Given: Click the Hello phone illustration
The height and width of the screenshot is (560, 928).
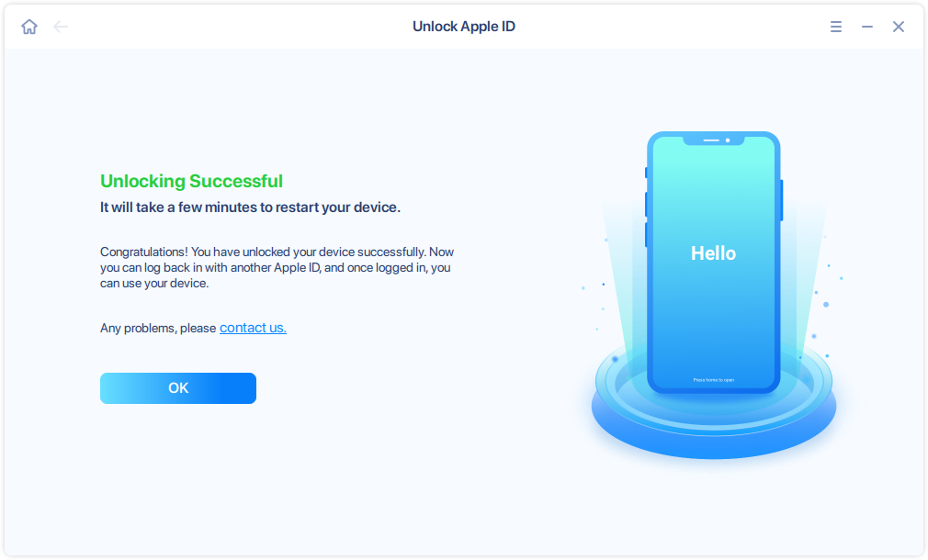Looking at the screenshot, I should coord(714,262).
